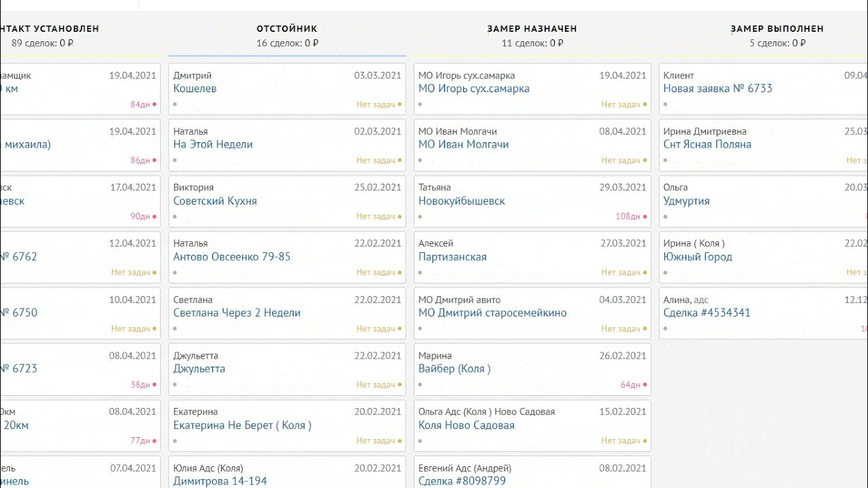Screen dimensions: 868x488
Task: Open deal Антово Овсеенко 79-85
Action: tap(231, 257)
